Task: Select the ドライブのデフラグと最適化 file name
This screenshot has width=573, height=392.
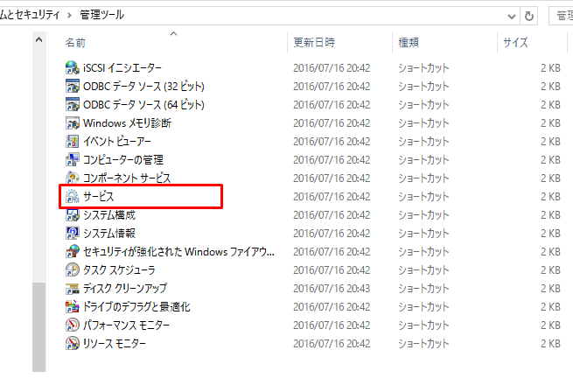Action: pos(136,306)
